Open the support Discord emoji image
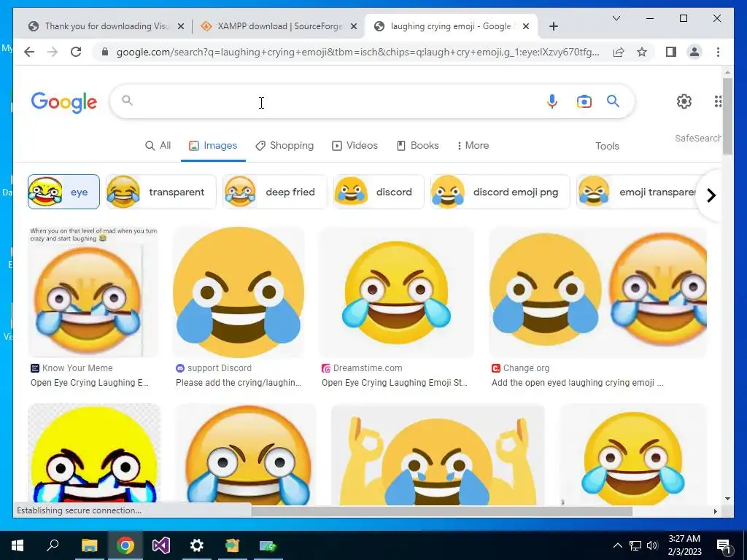 coord(239,292)
